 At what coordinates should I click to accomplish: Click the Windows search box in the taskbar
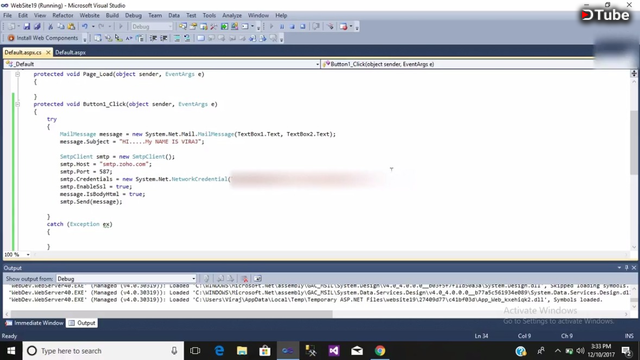point(103,351)
